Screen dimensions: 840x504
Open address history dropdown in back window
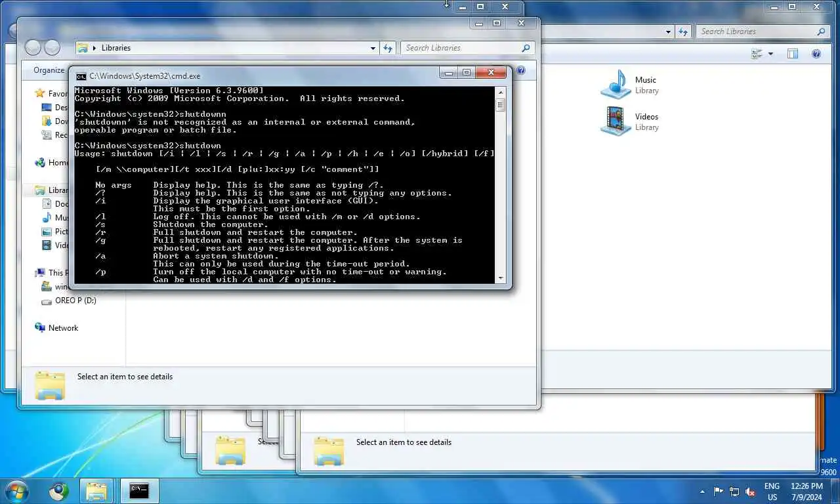click(x=669, y=31)
